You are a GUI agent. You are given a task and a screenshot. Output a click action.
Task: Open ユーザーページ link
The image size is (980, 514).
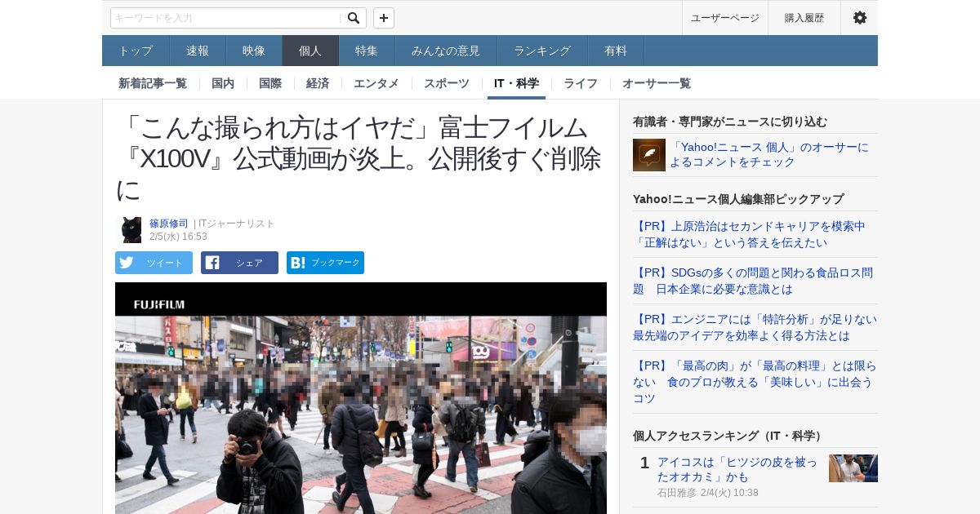coord(725,18)
